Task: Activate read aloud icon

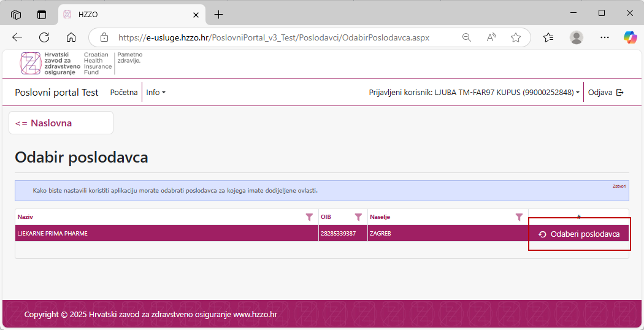Action: pyautogui.click(x=491, y=37)
